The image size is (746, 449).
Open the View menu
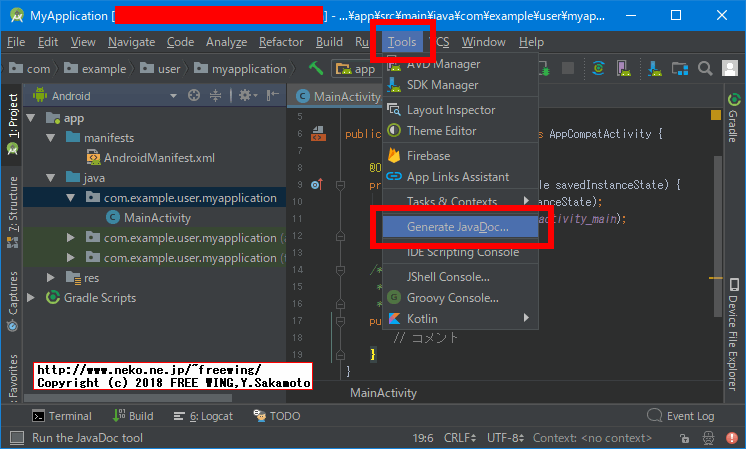tap(83, 42)
